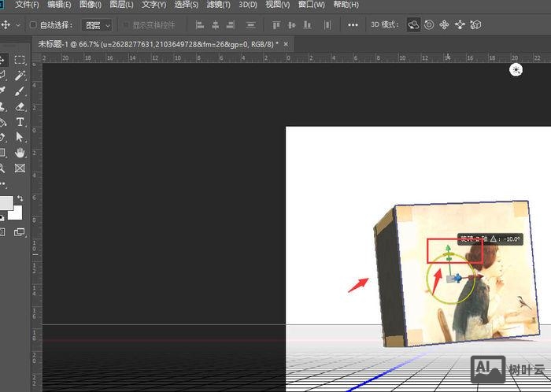Open the 文件(F) menu
The width and height of the screenshot is (551, 392).
(x=27, y=5)
